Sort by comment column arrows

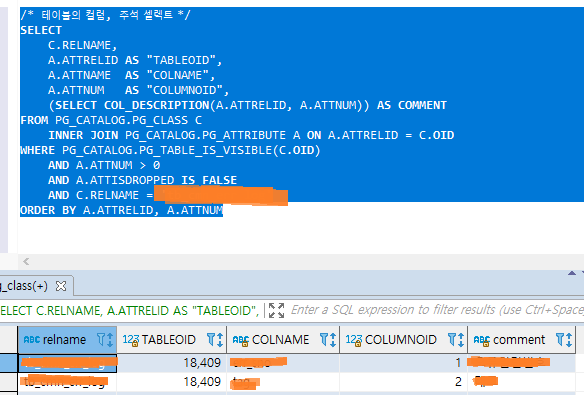click(x=569, y=340)
